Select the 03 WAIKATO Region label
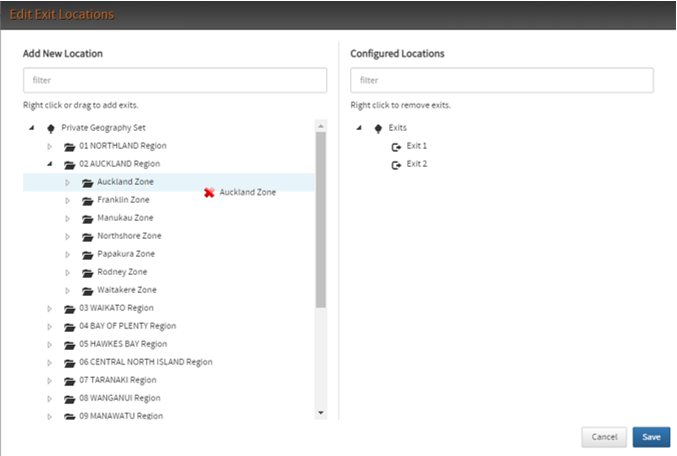The height and width of the screenshot is (456, 677). point(116,308)
